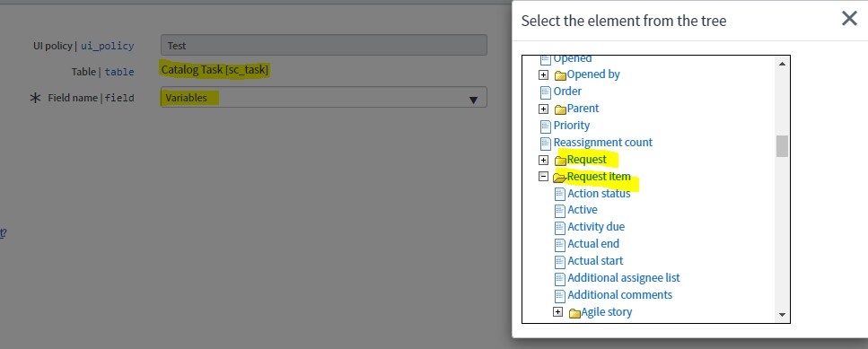Click the Action status document icon
This screenshot has width=868, height=349.
click(x=560, y=194)
